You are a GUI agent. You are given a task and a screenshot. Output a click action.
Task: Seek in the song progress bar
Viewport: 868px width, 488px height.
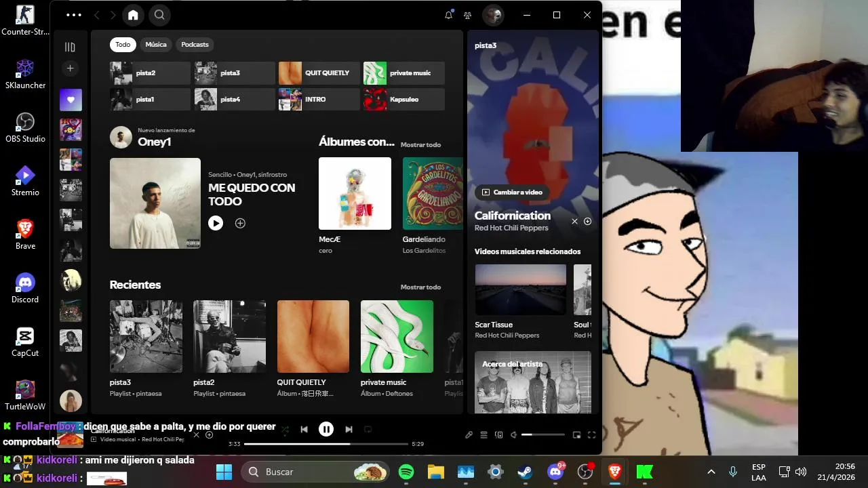pos(326,444)
